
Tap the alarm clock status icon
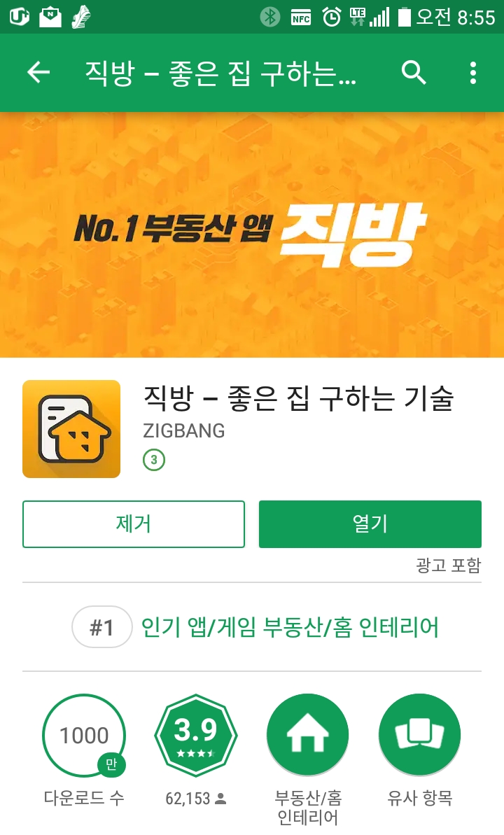click(x=331, y=17)
